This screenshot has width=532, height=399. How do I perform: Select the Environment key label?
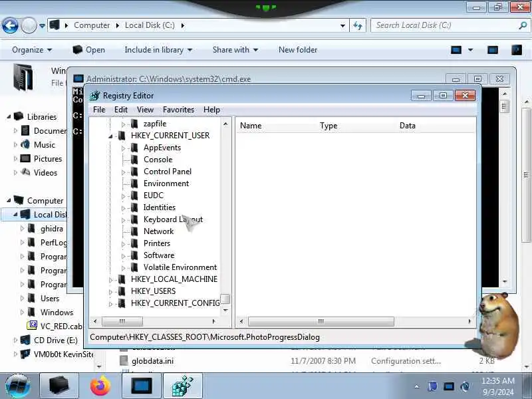click(166, 184)
